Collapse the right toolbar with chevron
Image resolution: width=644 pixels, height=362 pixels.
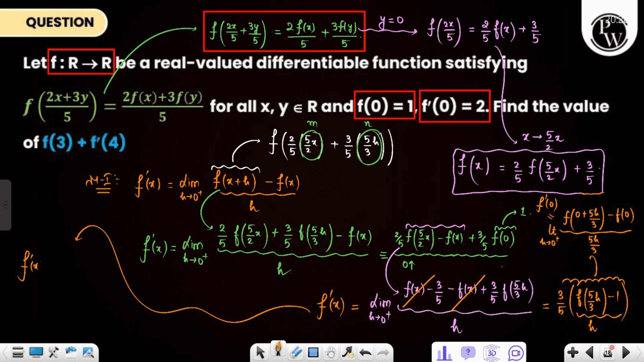click(x=639, y=353)
